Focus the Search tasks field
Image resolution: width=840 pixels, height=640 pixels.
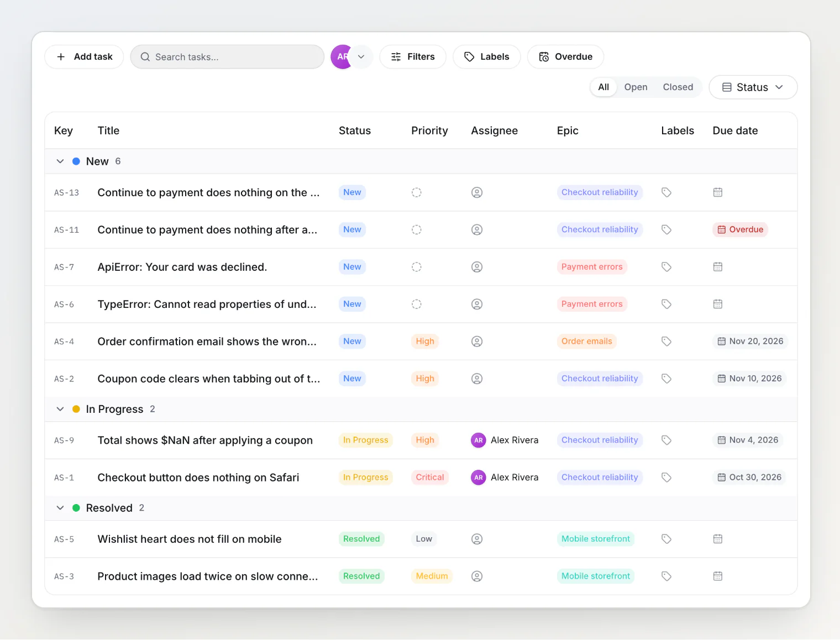click(x=227, y=57)
